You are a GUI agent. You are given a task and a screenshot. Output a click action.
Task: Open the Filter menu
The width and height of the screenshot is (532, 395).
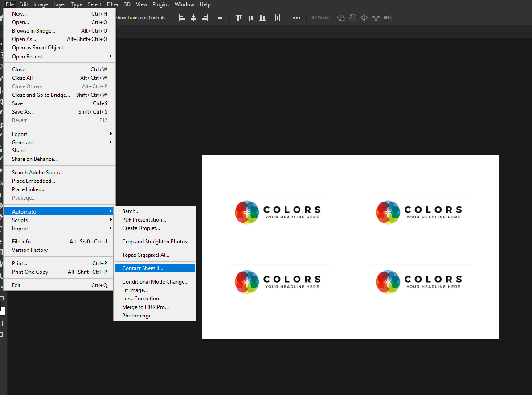coord(113,4)
